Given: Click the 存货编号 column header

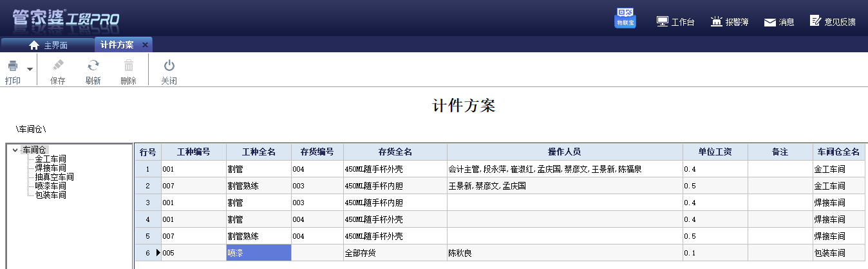Looking at the screenshot, I should (x=317, y=152).
